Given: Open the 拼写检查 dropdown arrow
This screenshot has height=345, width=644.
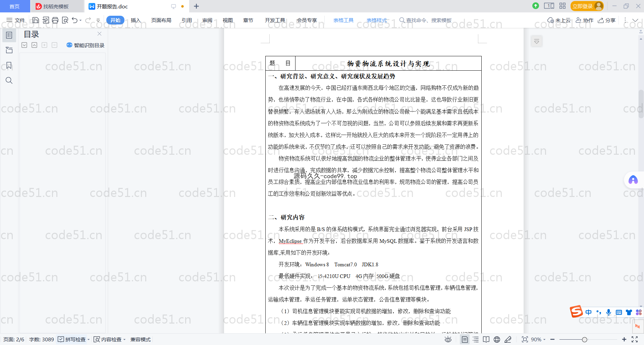Looking at the screenshot, I should click(x=89, y=339).
